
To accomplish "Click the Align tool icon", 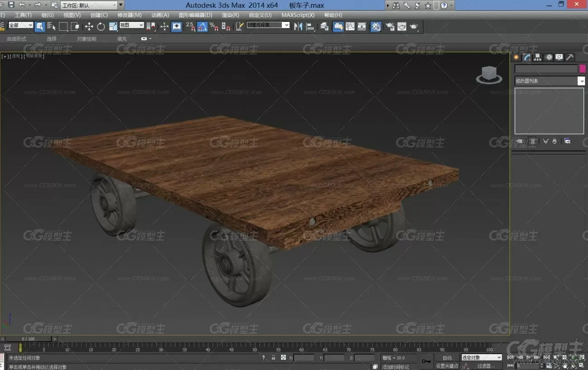I will [311, 27].
